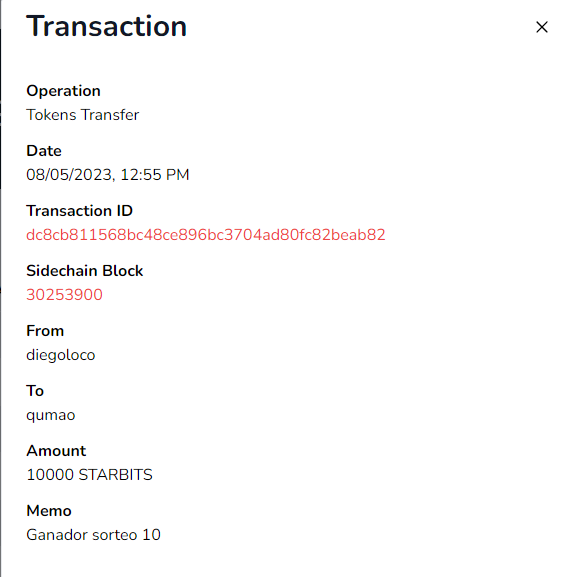
Task: Click the Amount field label
Action: tap(56, 451)
